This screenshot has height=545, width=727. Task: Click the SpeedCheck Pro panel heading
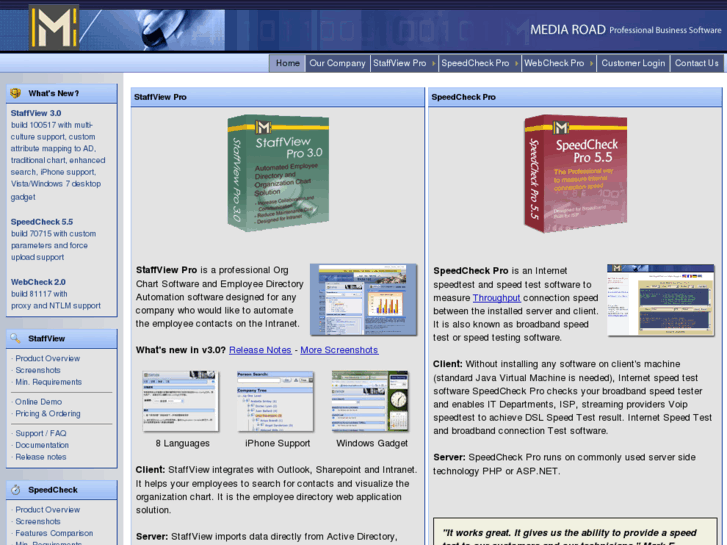(464, 97)
